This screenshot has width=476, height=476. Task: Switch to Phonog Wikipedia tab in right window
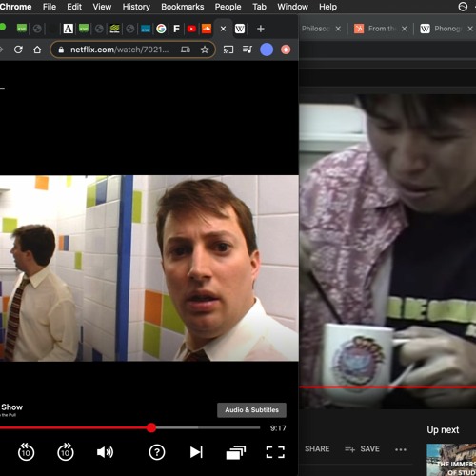pyautogui.click(x=441, y=29)
